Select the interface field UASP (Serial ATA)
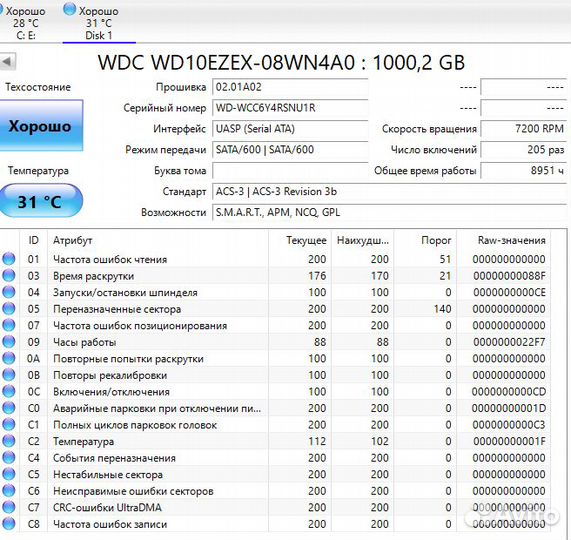The image size is (571, 540). [x=290, y=129]
